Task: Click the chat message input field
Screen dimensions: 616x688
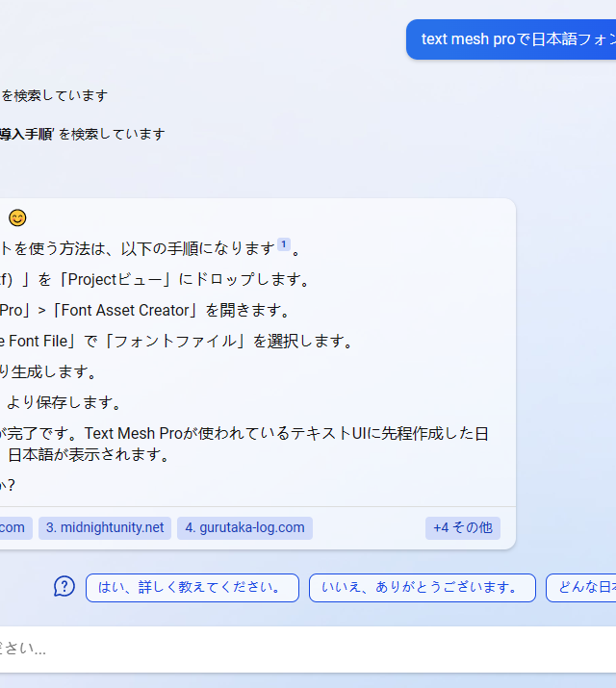Action: (x=308, y=649)
